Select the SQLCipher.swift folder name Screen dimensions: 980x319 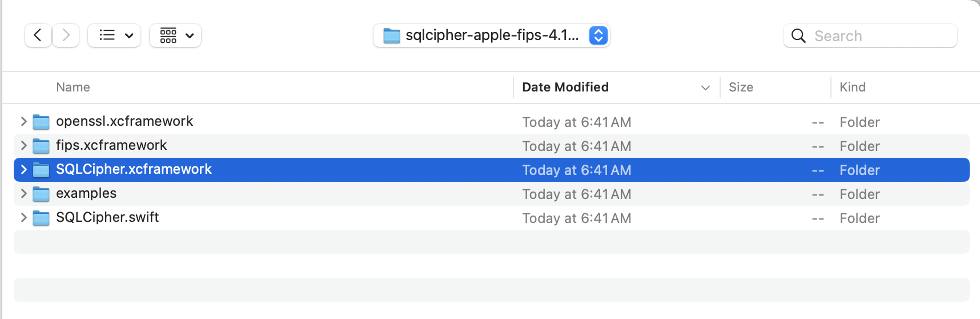coord(107,217)
